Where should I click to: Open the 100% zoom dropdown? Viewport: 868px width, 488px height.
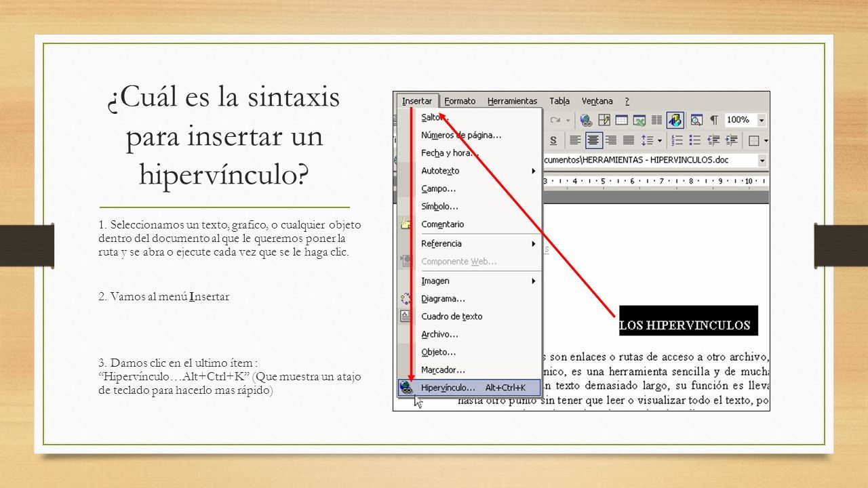[x=762, y=120]
